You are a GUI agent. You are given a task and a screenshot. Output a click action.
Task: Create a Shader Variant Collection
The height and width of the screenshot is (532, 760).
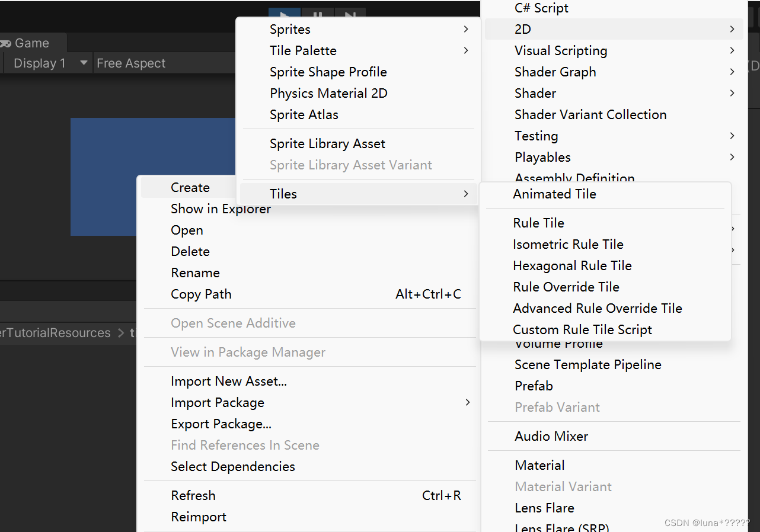pyautogui.click(x=614, y=115)
